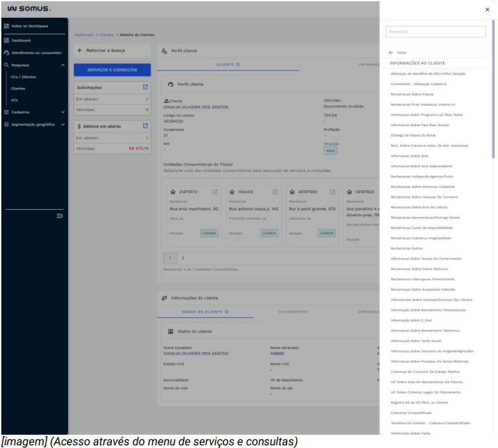
Task: Collapse the Pesquisas sidebar section
Action: click(62, 65)
